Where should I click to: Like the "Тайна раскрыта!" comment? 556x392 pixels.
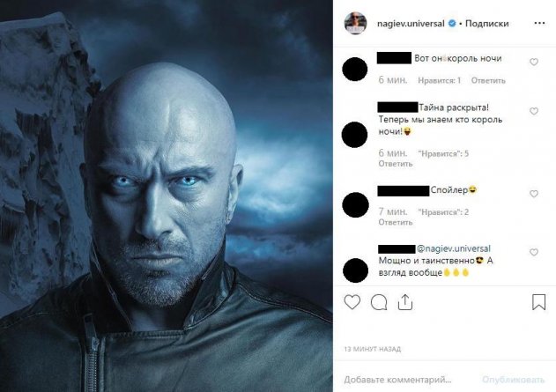pyautogui.click(x=534, y=112)
